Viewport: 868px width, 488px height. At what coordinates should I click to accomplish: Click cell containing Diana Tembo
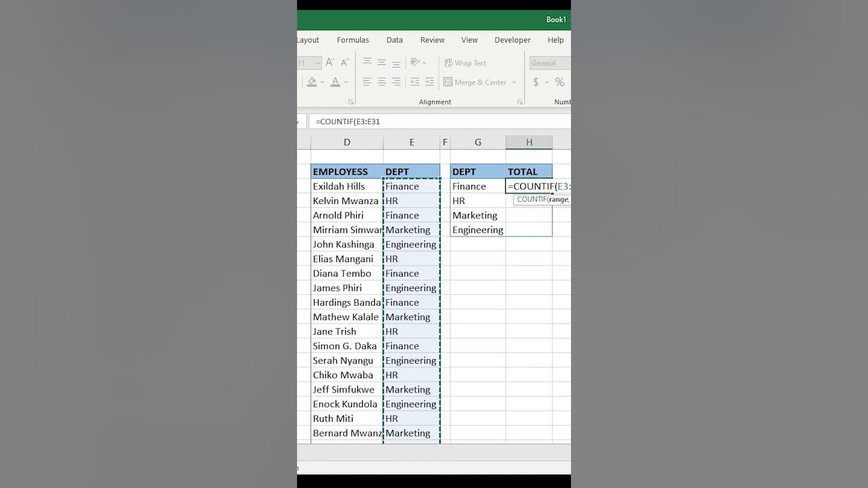click(347, 273)
